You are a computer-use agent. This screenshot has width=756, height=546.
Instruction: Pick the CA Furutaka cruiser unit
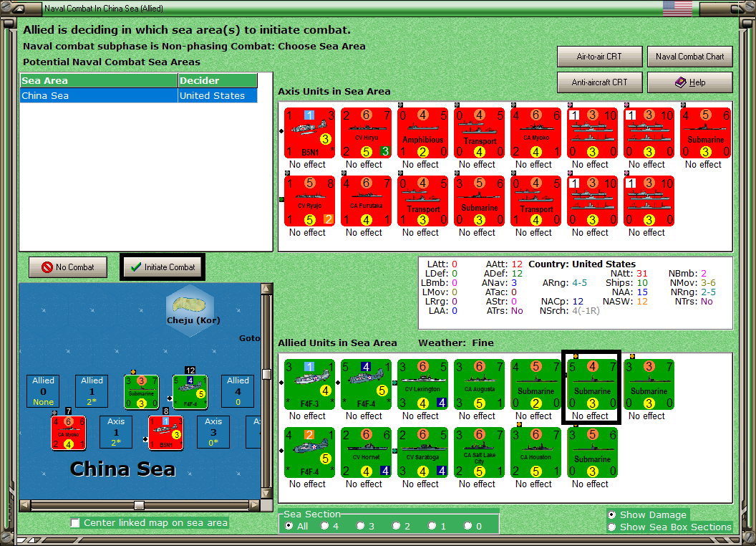click(366, 201)
